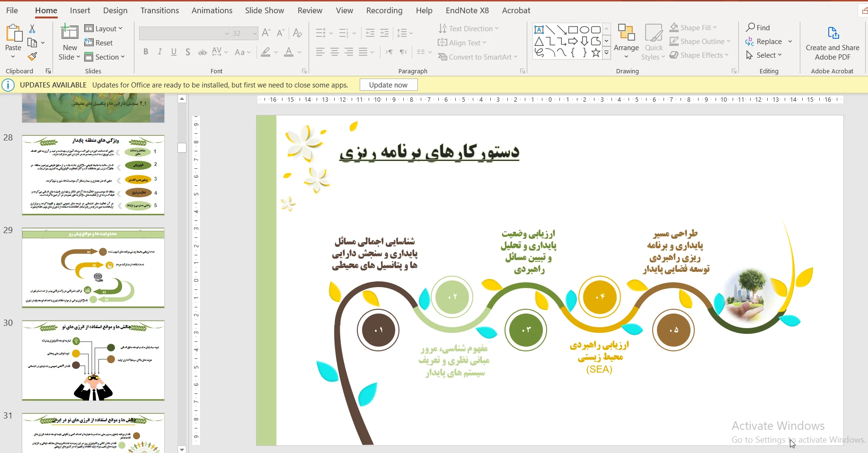Screen dimensions: 868x453
Task: Click Create and Share Adobe PDF
Action: (832, 43)
